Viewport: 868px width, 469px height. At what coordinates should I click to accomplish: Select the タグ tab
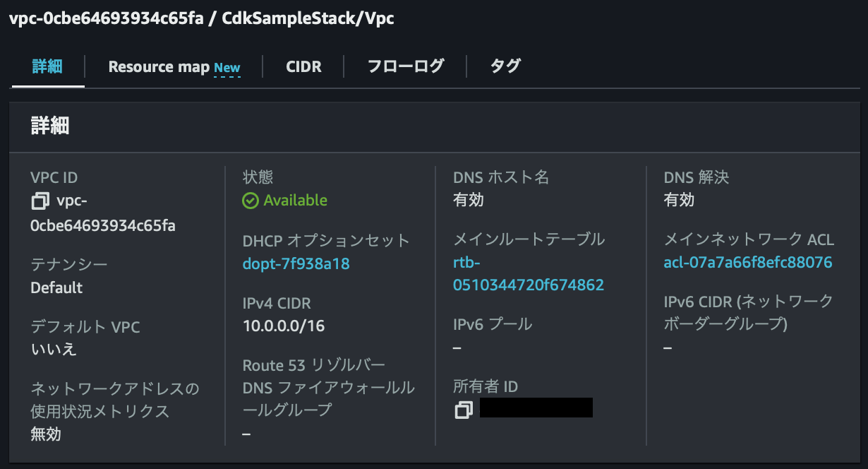[x=505, y=66]
